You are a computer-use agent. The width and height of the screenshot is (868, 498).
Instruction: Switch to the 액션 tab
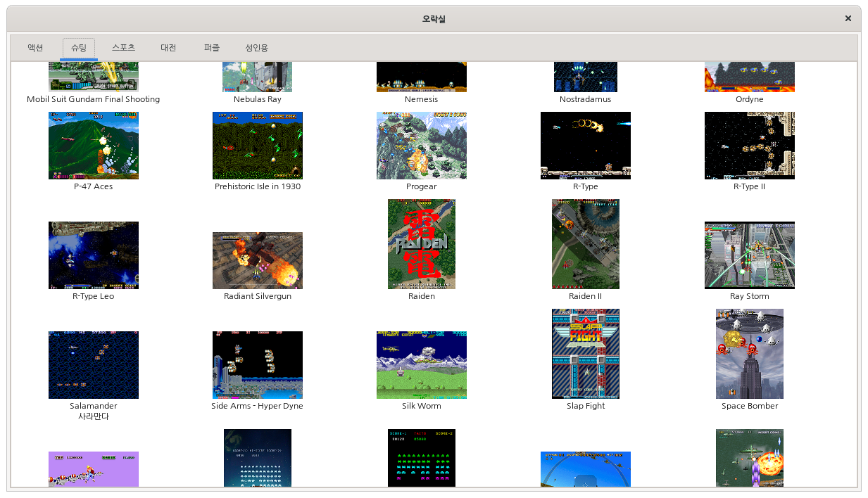pyautogui.click(x=35, y=48)
